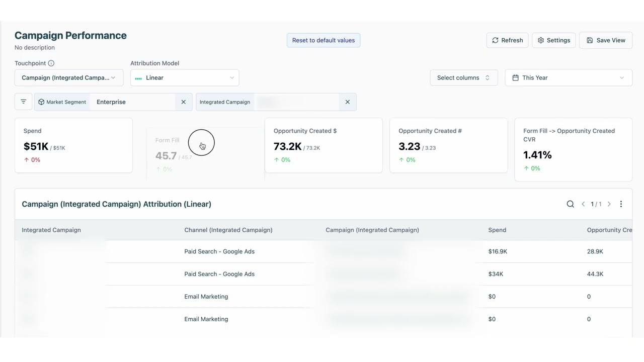Open the filter list icon

(23, 102)
